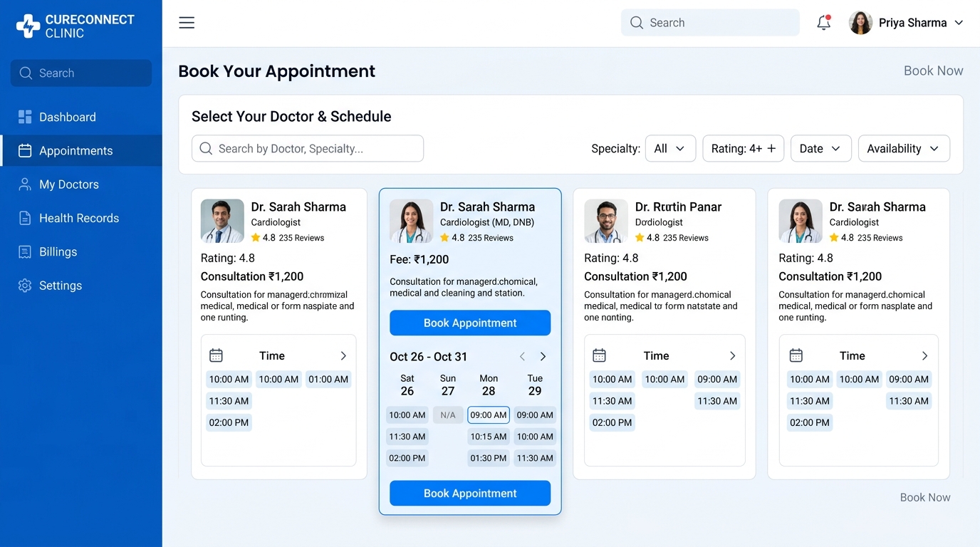This screenshot has width=980, height=547.
Task: Click the top header Search field
Action: tap(710, 23)
